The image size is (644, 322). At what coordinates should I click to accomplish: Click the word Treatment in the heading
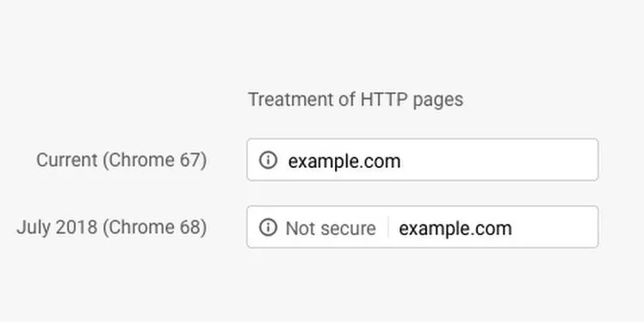[291, 99]
